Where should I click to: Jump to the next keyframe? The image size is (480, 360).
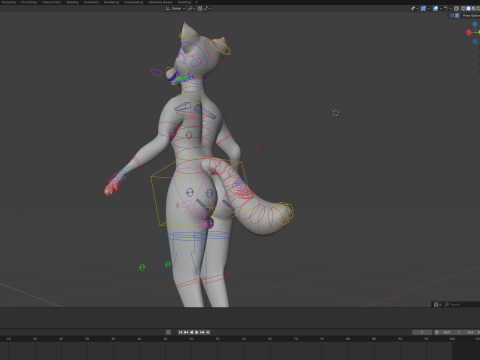[202, 332]
